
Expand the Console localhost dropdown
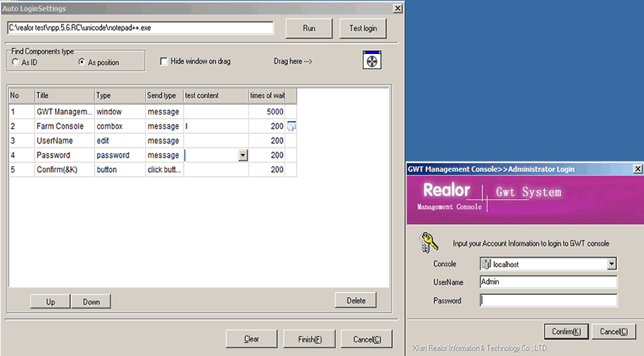tap(612, 264)
